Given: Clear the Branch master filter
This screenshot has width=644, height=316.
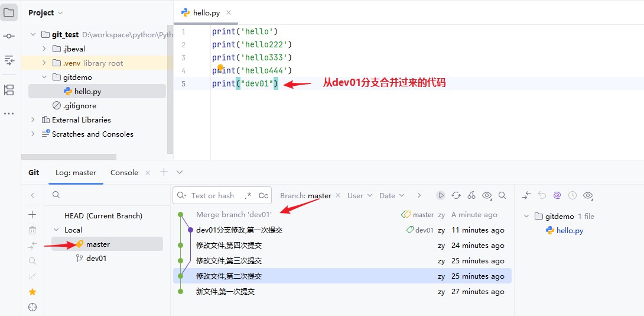Looking at the screenshot, I should coord(338,195).
